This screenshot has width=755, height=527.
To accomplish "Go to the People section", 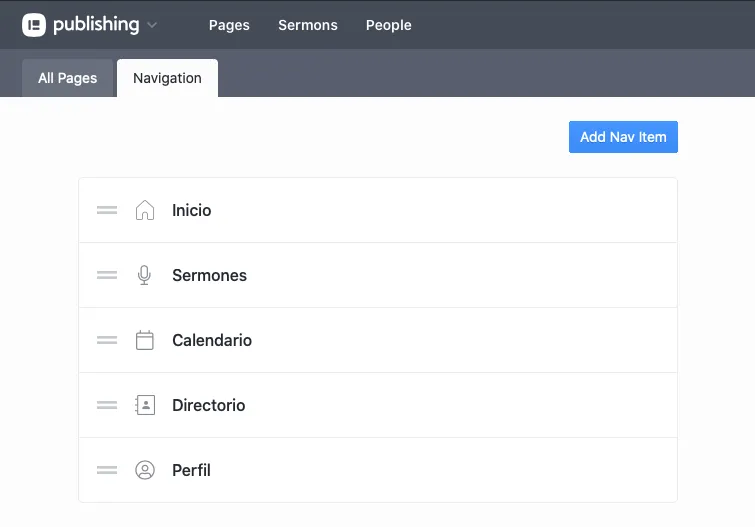I will [x=388, y=25].
